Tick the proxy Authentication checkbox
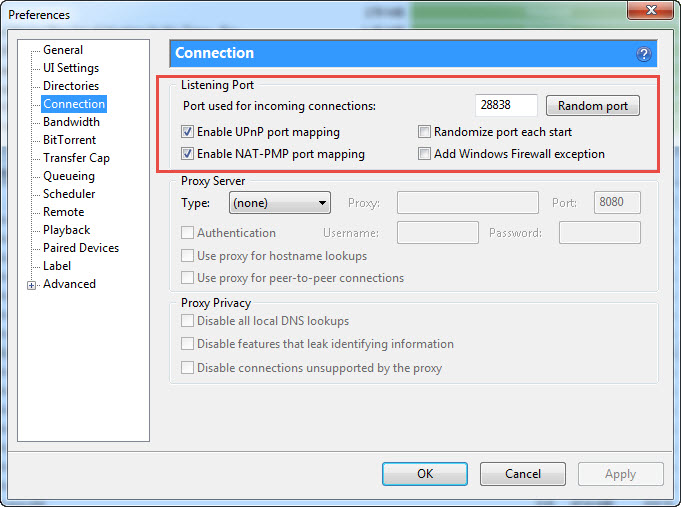Viewport: 681px width, 507px height. 187,233
